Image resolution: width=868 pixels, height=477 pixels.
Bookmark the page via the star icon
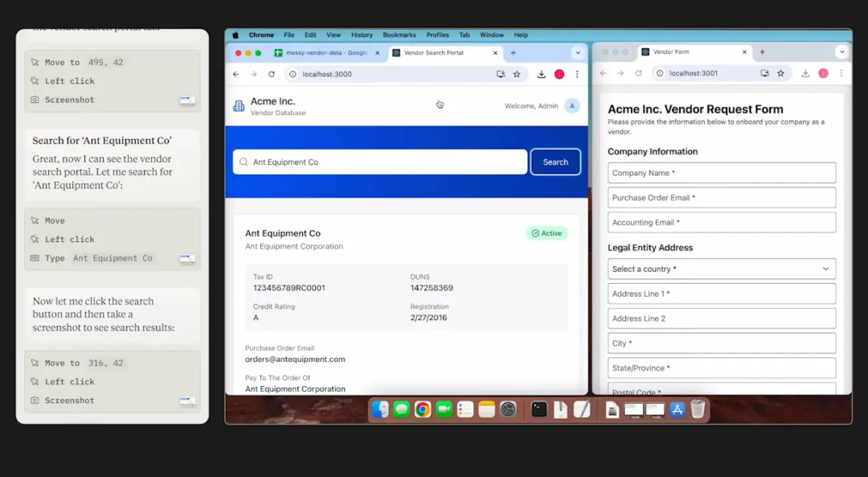coord(517,73)
